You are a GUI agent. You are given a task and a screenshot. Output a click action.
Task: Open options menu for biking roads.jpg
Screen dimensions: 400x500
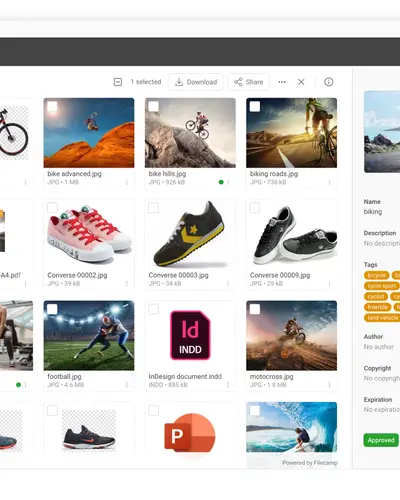pyautogui.click(x=329, y=182)
